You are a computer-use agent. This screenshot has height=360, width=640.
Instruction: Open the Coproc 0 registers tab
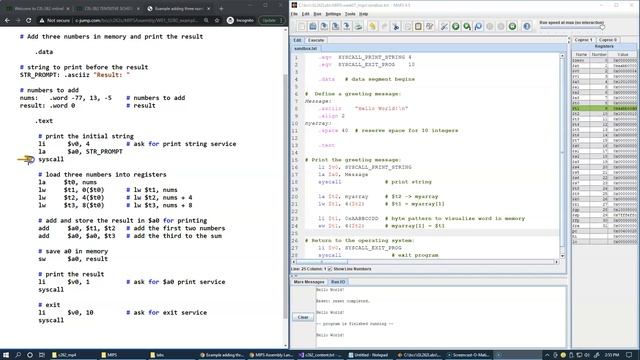point(608,40)
